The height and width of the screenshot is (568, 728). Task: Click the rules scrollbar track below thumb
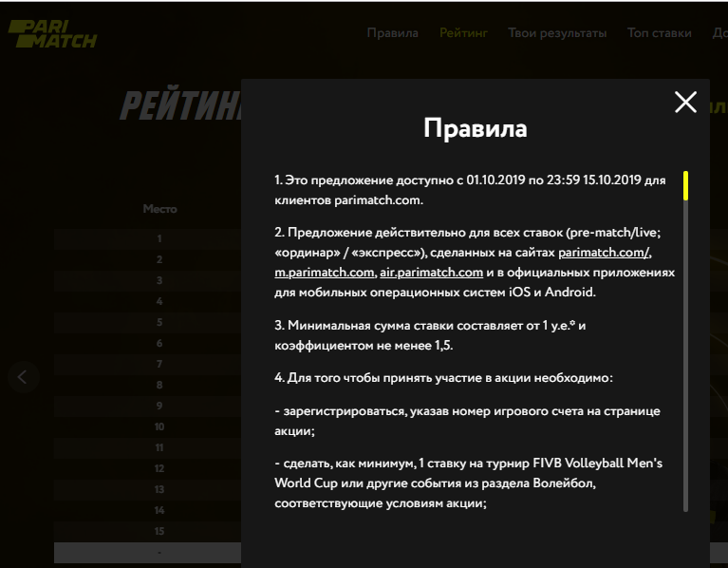pos(685,356)
